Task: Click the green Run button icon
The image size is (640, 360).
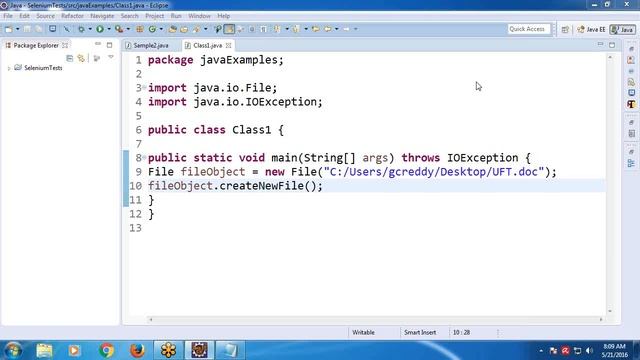Action: pyautogui.click(x=100, y=29)
